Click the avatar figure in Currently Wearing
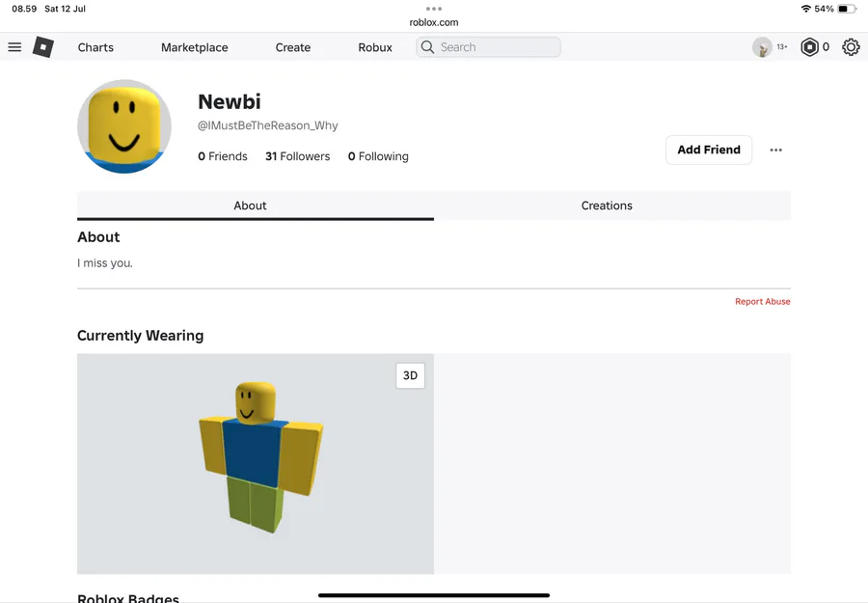The image size is (868, 603). pyautogui.click(x=260, y=456)
